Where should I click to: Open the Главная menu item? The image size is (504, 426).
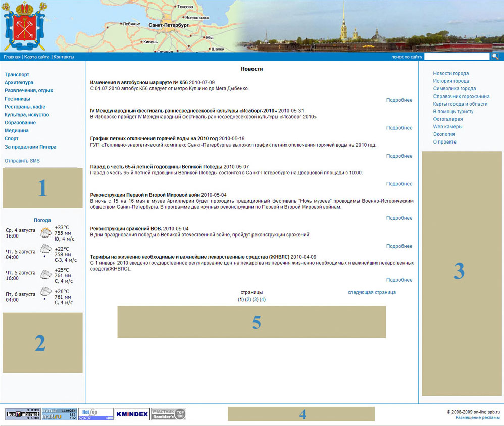[12, 57]
